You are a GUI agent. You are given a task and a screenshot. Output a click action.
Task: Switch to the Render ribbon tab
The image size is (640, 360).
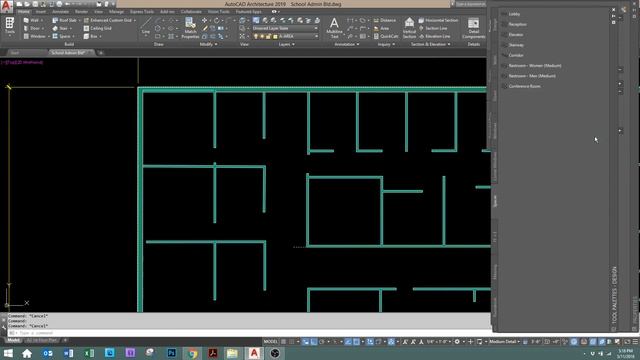(x=81, y=12)
